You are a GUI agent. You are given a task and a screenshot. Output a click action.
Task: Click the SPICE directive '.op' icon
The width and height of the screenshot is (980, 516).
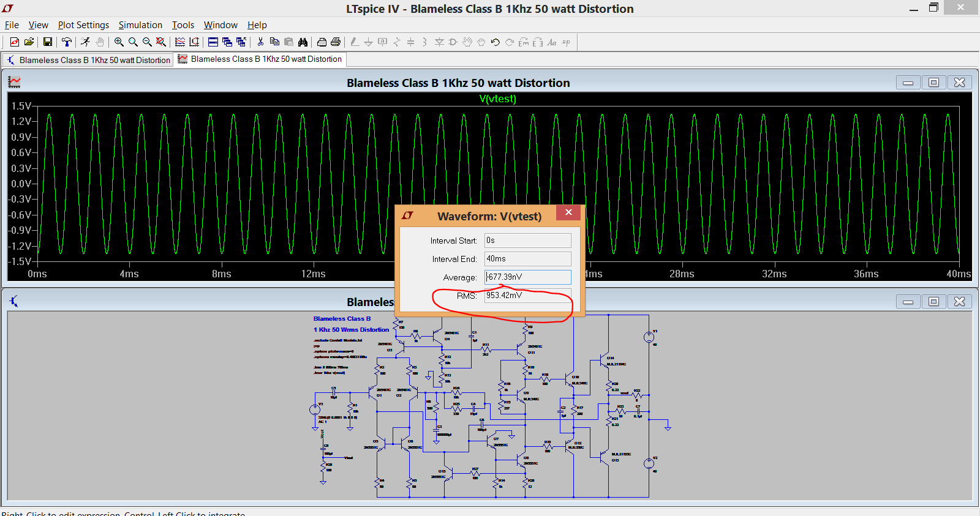566,42
